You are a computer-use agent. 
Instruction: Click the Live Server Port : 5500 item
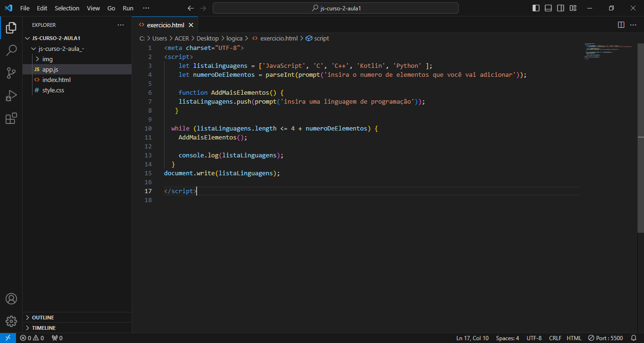(x=605, y=338)
